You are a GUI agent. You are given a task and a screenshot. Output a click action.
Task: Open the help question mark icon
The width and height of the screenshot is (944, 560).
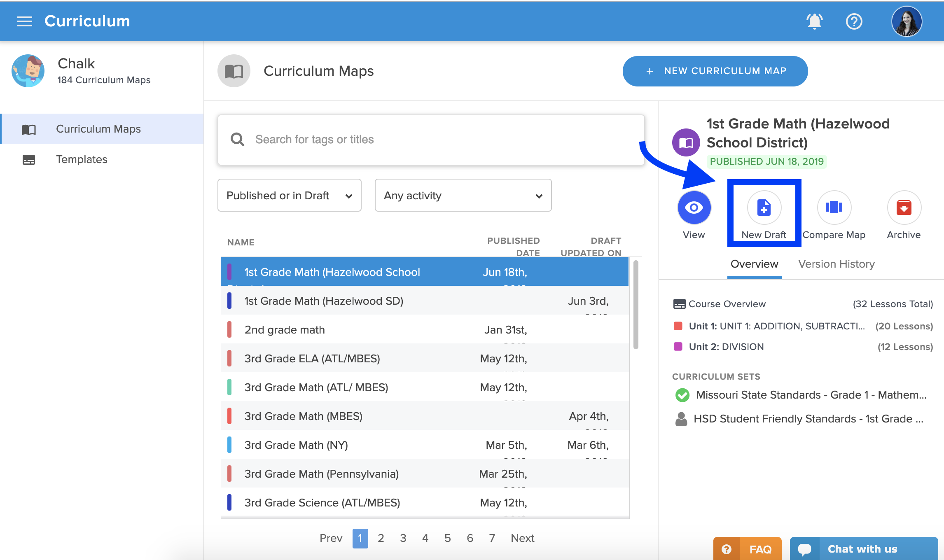pyautogui.click(x=854, y=21)
